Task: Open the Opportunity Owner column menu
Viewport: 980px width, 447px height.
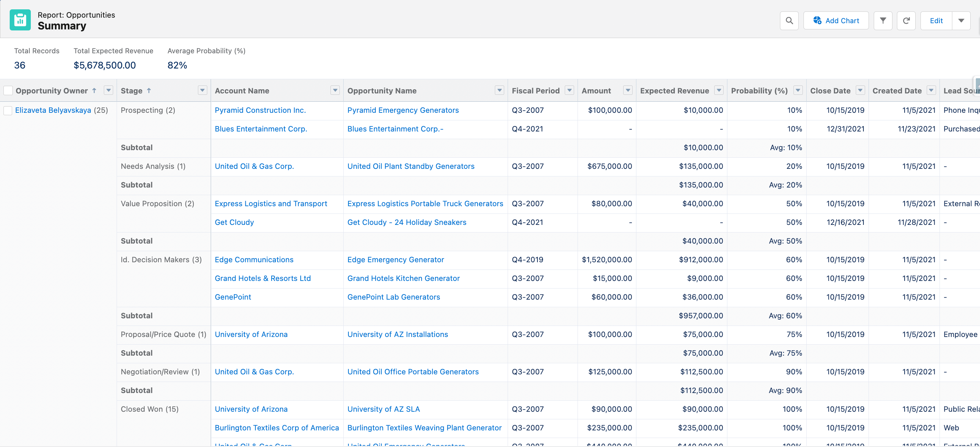Action: (x=108, y=90)
